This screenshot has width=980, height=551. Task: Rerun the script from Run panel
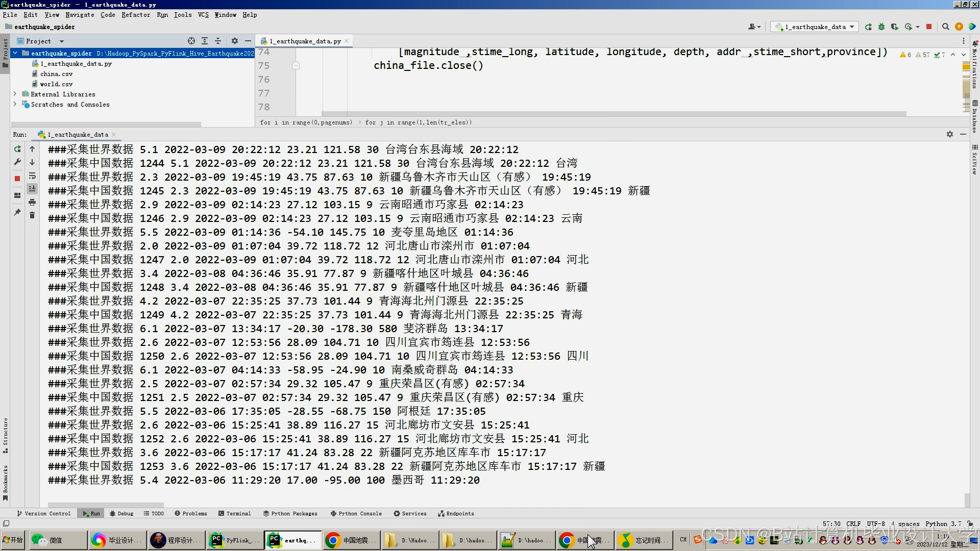tap(17, 149)
